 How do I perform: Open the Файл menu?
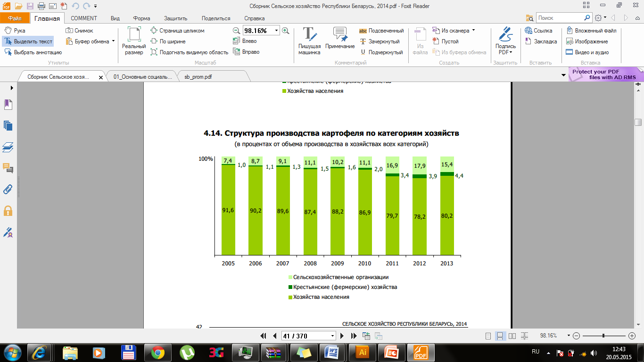15,18
